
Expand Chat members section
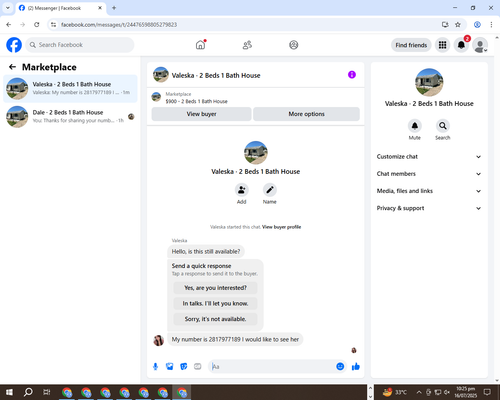pyautogui.click(x=429, y=174)
